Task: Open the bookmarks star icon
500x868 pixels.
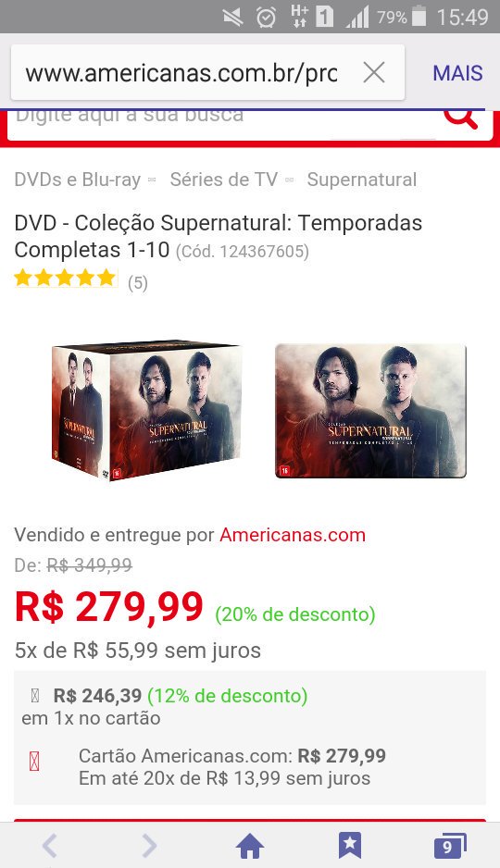Action: (x=350, y=846)
